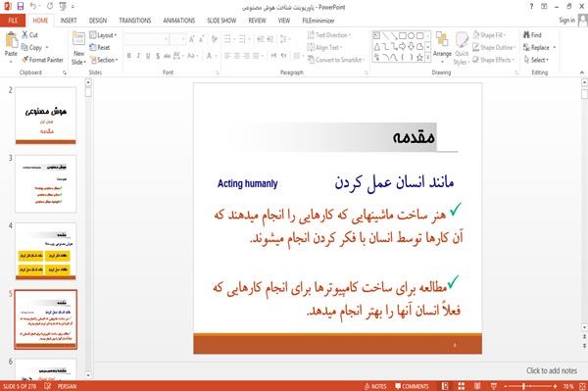588x391 pixels.
Task: Click Convert to SmartArt
Action: coord(335,60)
